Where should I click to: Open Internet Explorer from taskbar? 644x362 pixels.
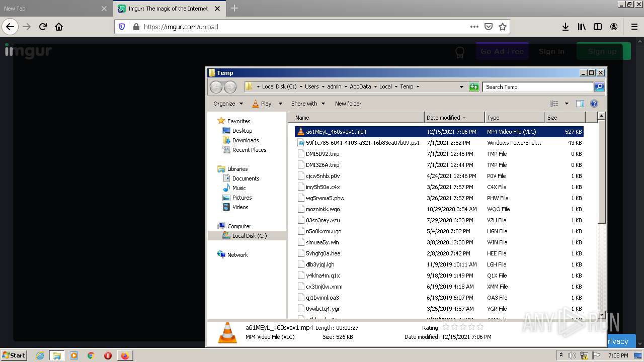tap(40, 355)
